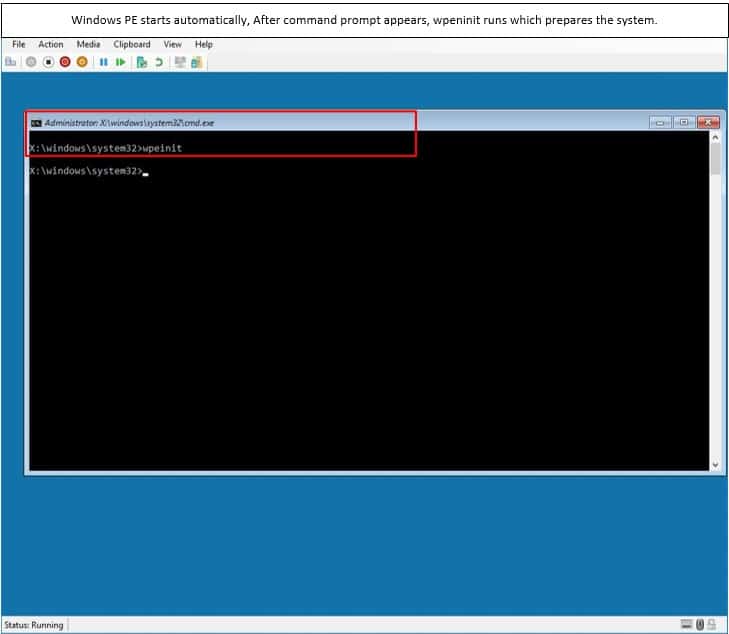Click the cmd vertical scrollbar thumb
This screenshot has width=729, height=634.
[x=716, y=159]
